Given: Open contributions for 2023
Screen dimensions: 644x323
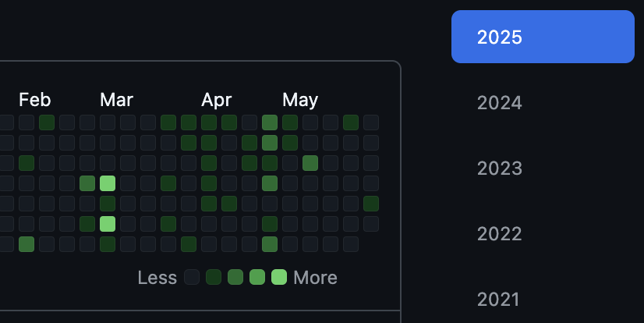Looking at the screenshot, I should pyautogui.click(x=500, y=169).
